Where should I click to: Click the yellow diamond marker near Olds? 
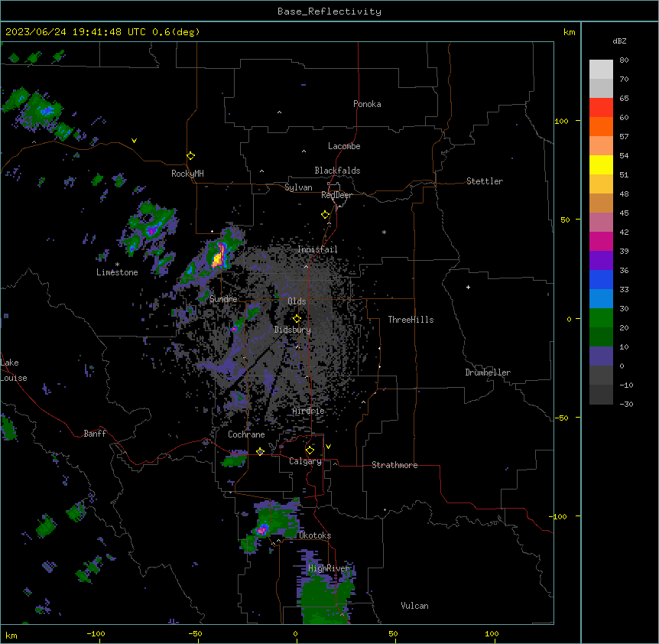297,319
